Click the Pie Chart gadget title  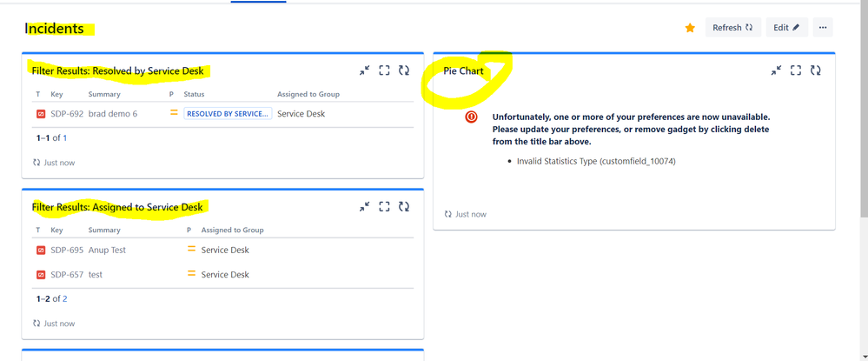[463, 71]
